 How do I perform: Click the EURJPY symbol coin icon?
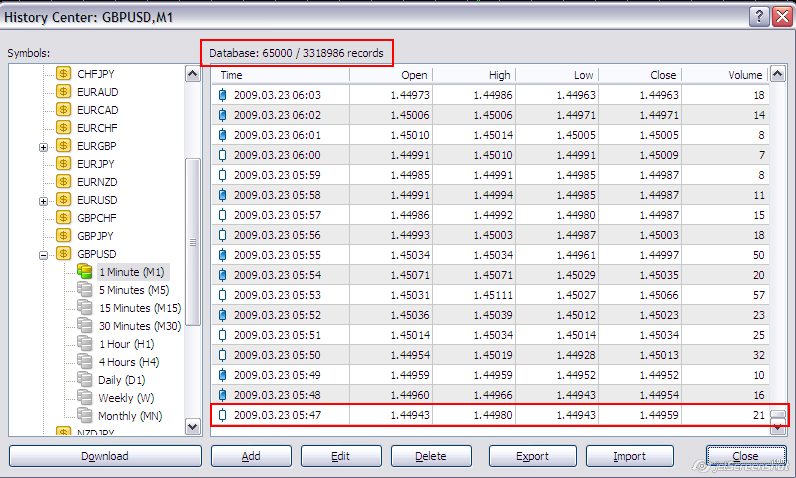click(63, 164)
